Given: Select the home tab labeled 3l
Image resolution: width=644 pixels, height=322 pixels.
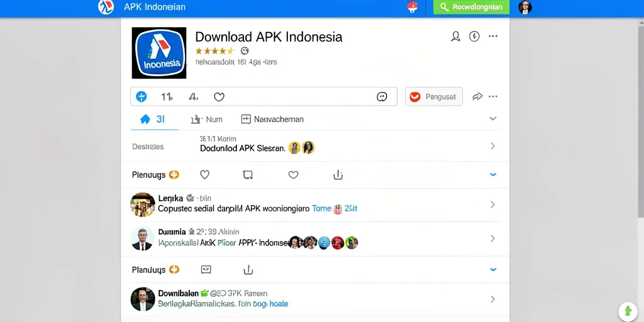Looking at the screenshot, I should (153, 119).
